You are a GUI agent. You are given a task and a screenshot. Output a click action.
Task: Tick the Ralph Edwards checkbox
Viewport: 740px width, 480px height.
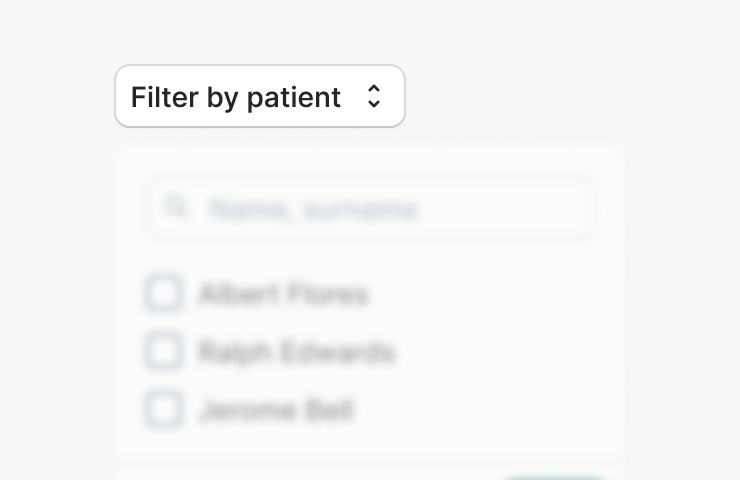(164, 352)
